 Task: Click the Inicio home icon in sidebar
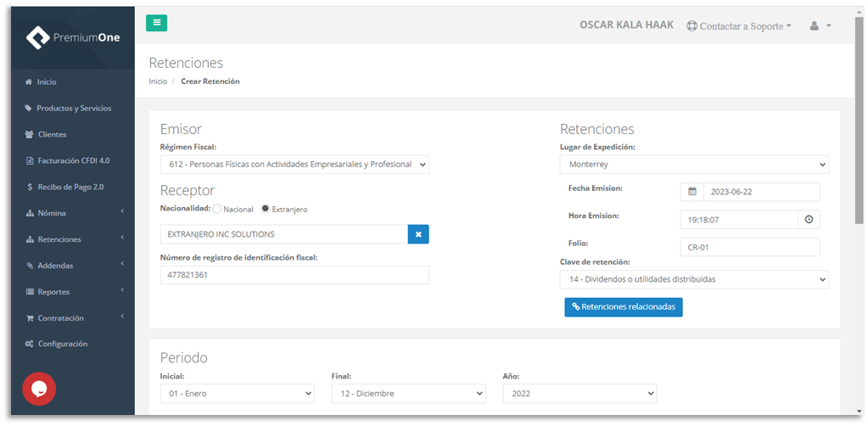pos(29,82)
